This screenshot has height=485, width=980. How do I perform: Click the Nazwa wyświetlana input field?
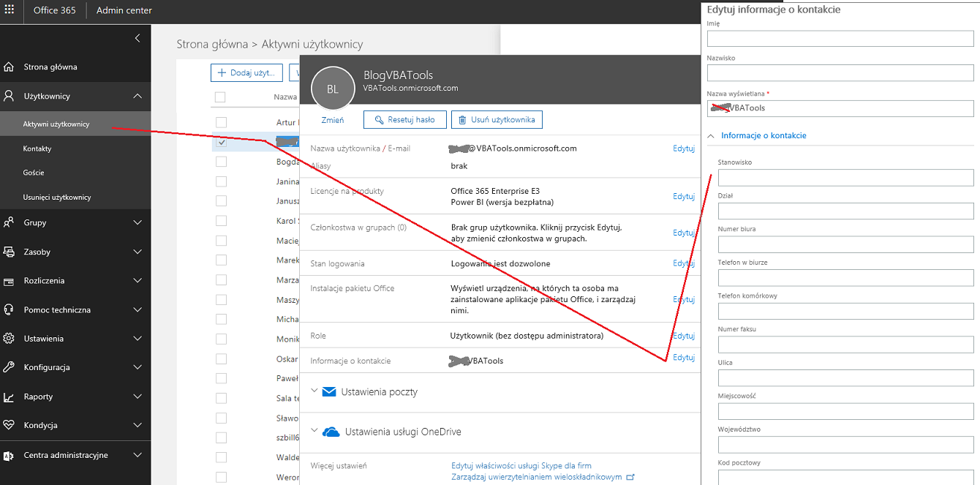840,108
